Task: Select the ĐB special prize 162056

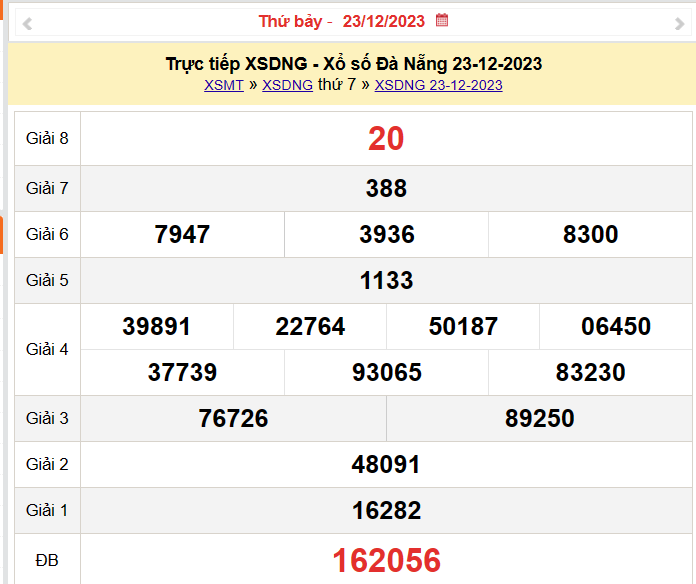Action: pyautogui.click(x=386, y=560)
